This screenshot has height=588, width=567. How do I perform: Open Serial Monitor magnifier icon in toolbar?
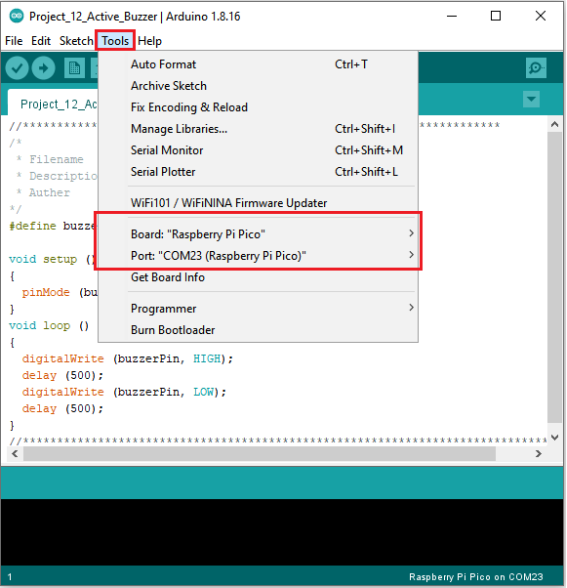pos(536,68)
